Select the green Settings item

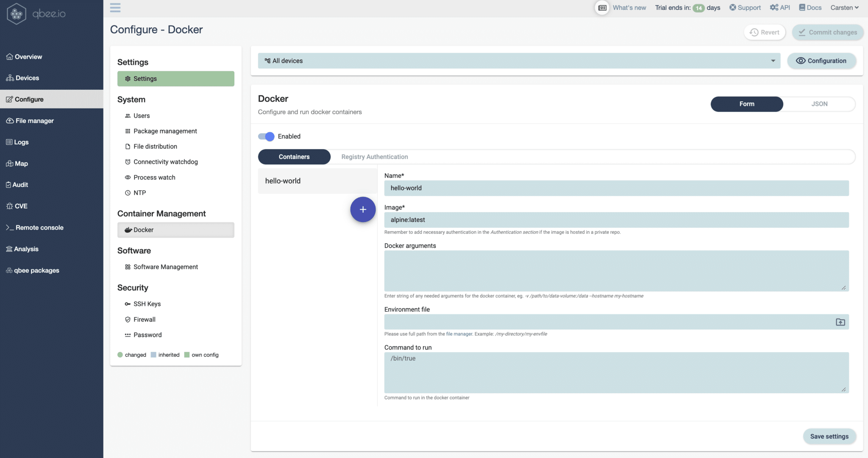pyautogui.click(x=175, y=79)
